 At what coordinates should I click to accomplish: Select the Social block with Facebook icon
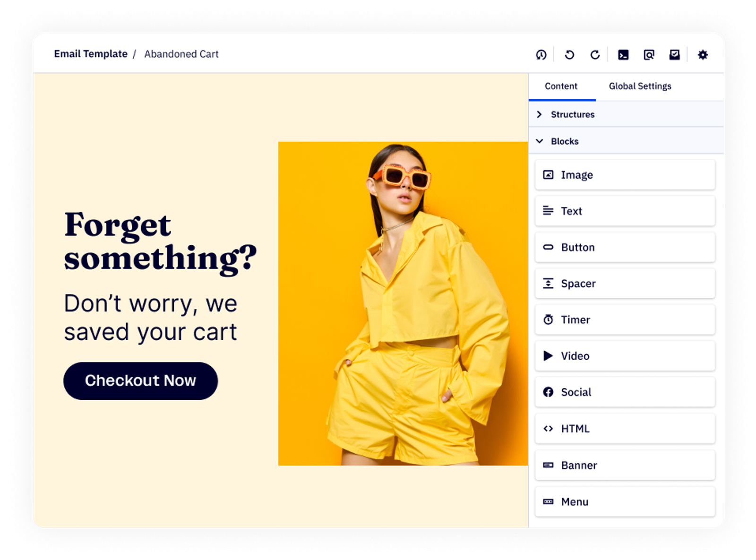pyautogui.click(x=625, y=392)
